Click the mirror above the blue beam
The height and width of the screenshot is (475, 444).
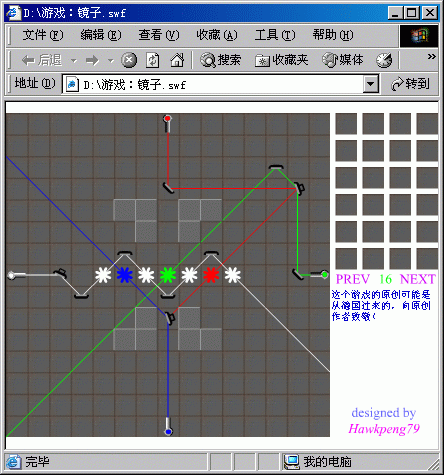[x=170, y=318]
